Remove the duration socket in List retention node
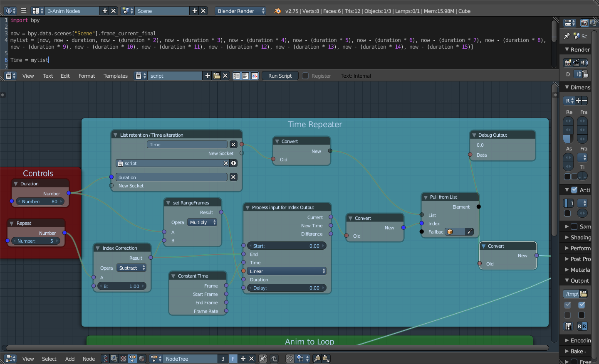599x364 pixels. tap(233, 177)
